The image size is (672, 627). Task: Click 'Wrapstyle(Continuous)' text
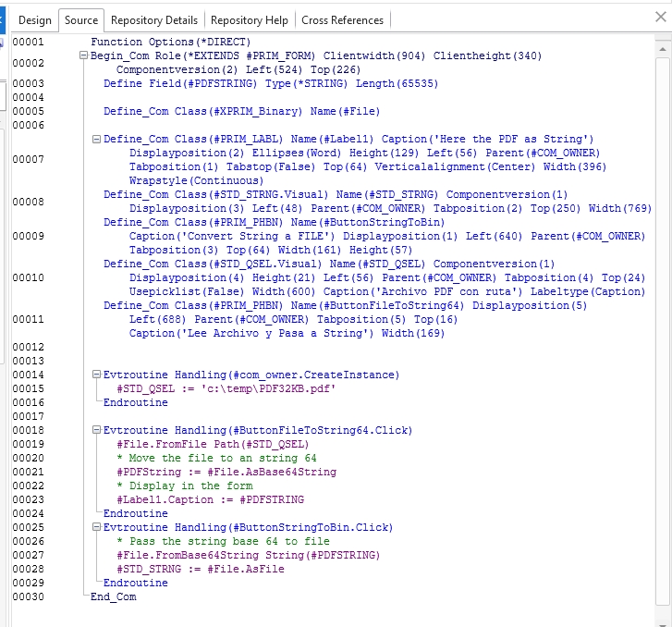click(x=196, y=180)
